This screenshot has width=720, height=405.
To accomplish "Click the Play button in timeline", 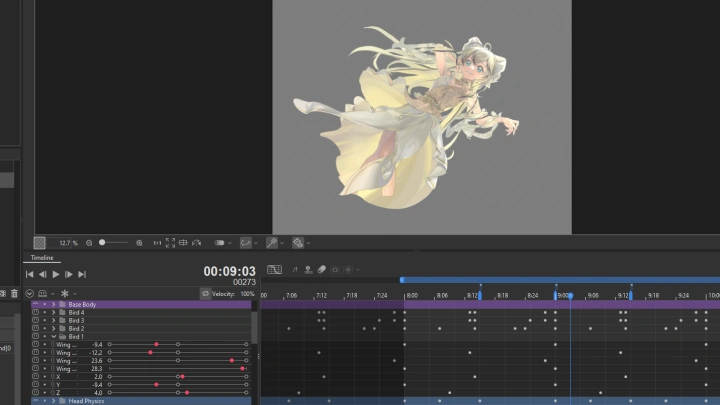I will tap(55, 274).
